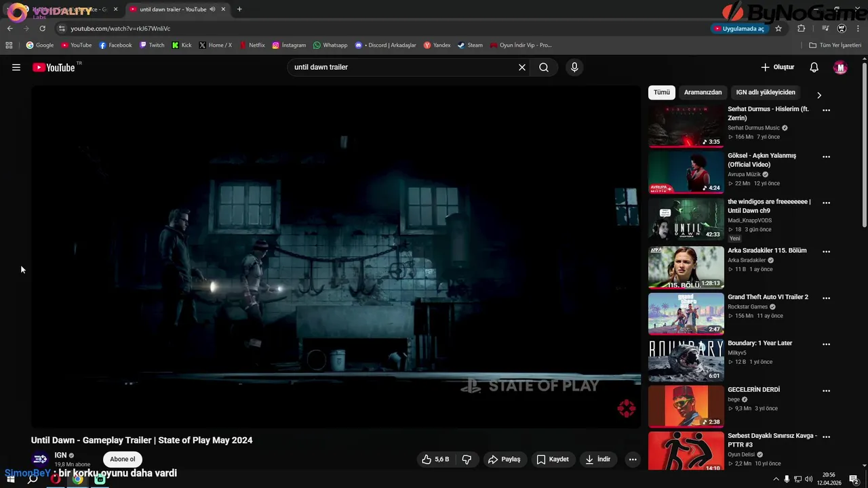
Task: Open Göksel - Aşkın Yalanmış thumbnail
Action: (x=686, y=172)
